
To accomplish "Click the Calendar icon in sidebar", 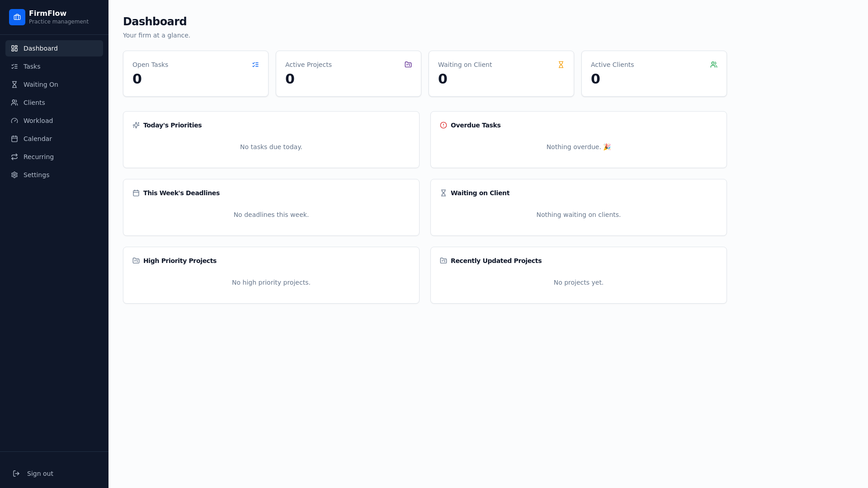I will click(x=14, y=139).
